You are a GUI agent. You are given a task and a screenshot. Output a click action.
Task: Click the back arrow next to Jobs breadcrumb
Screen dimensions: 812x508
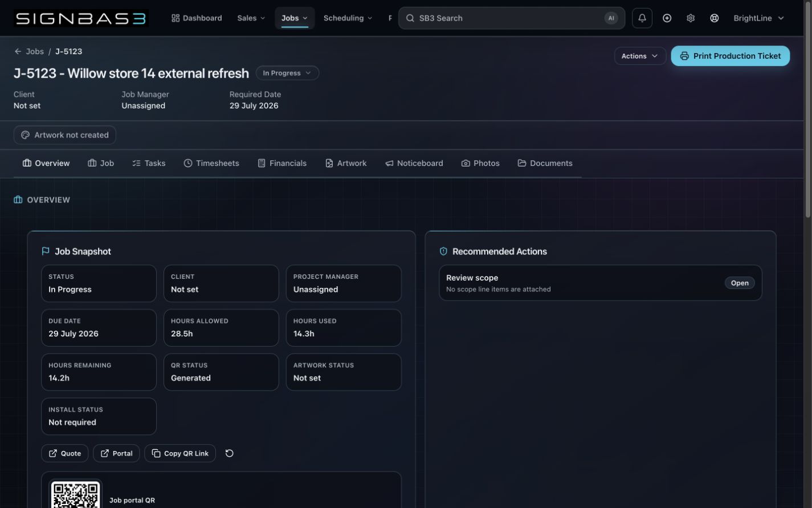(x=18, y=51)
